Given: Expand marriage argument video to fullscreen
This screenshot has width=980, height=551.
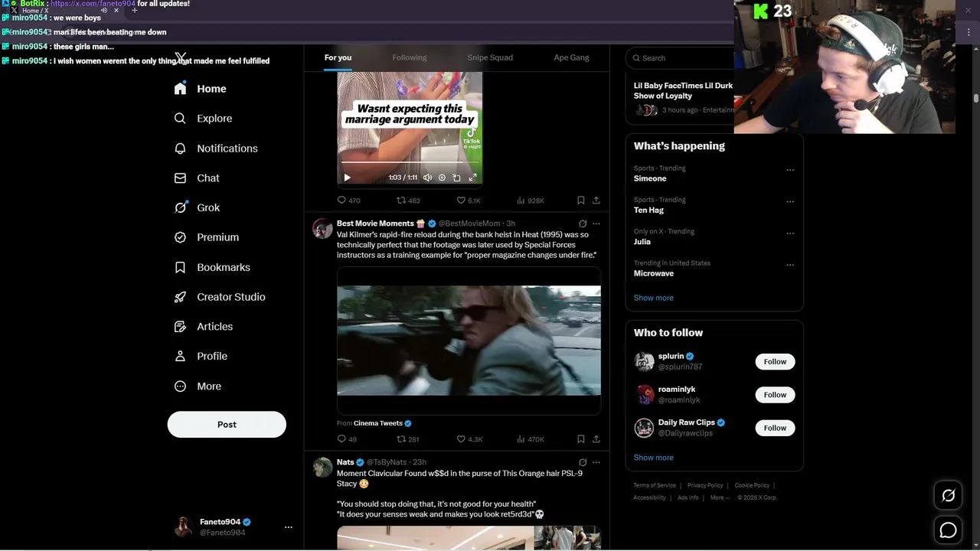Looking at the screenshot, I should tap(472, 178).
